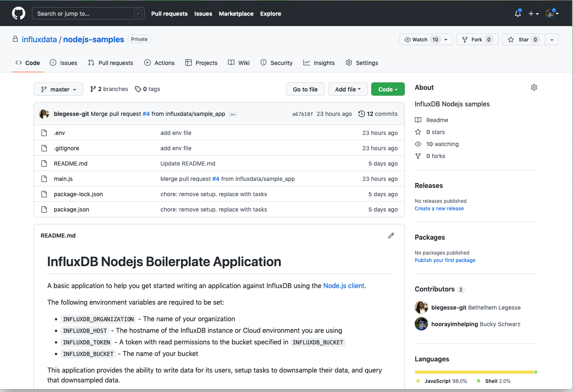Image resolution: width=573 pixels, height=392 pixels.
Task: Click the Update README.md commit message
Action: tap(188, 164)
